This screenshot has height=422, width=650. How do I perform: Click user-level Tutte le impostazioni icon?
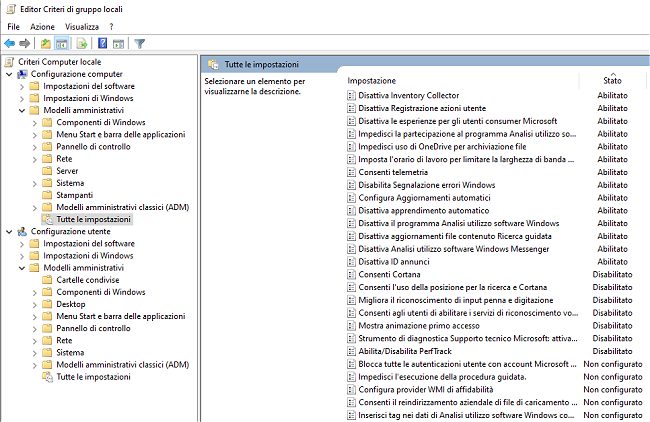(x=48, y=377)
